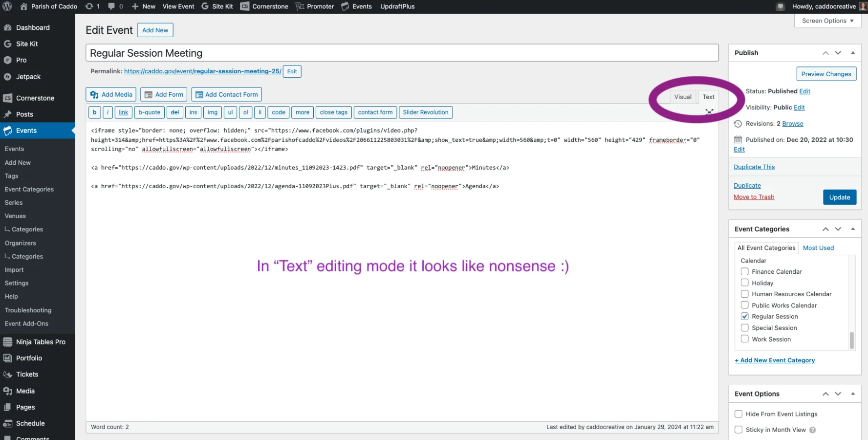868x440 pixels.
Task: Click the updates refresh icon in admin bar
Action: click(89, 6)
